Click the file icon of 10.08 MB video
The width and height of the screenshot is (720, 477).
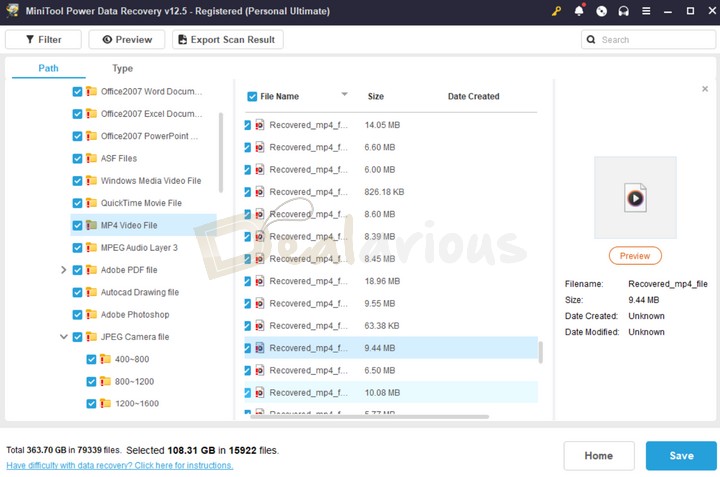[259, 393]
